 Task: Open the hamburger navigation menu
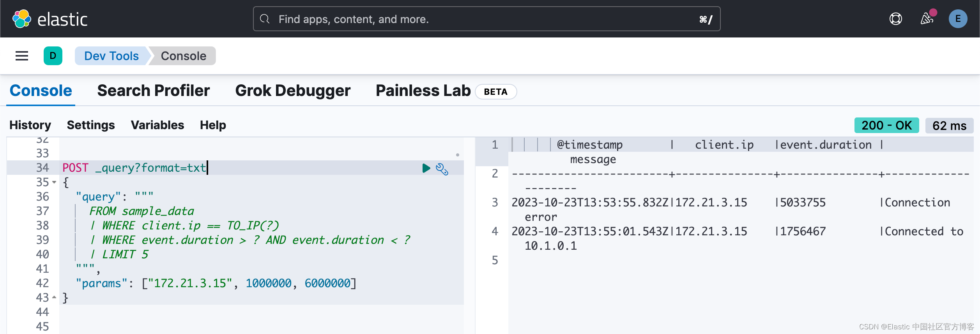22,56
